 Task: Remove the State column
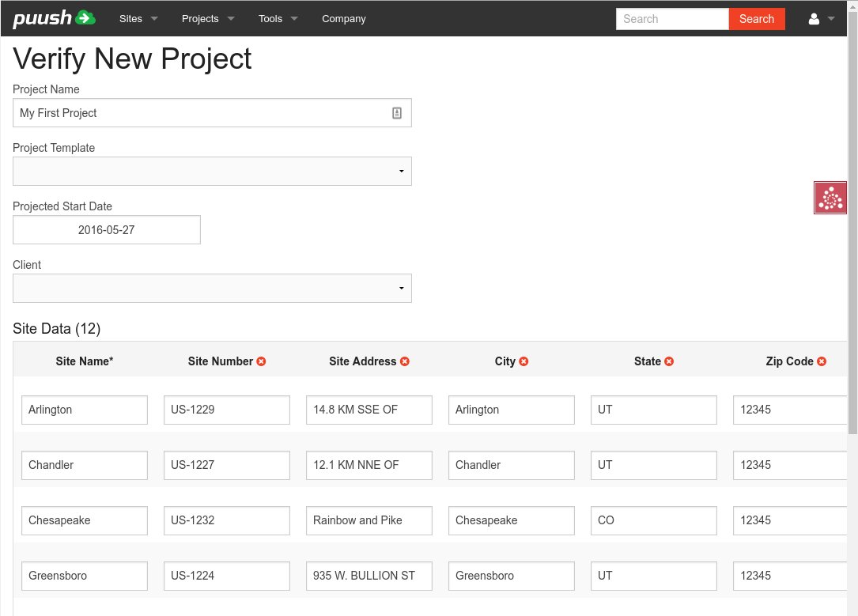tap(669, 361)
